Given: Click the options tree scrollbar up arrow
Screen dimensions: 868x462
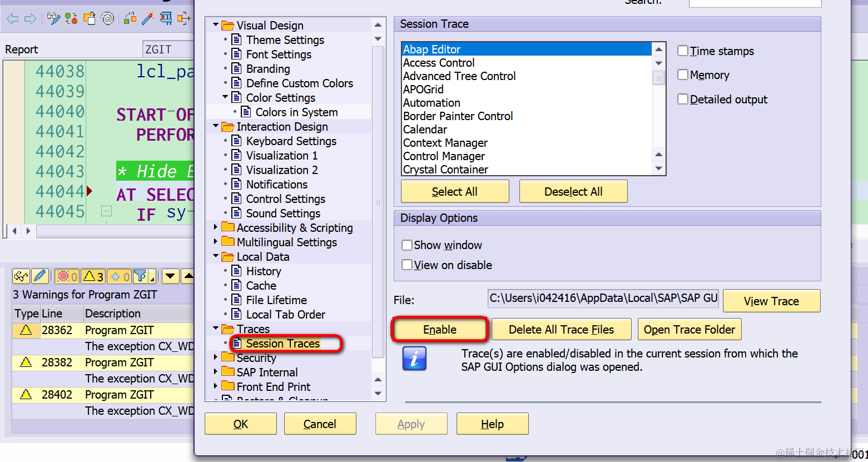Looking at the screenshot, I should (378, 25).
